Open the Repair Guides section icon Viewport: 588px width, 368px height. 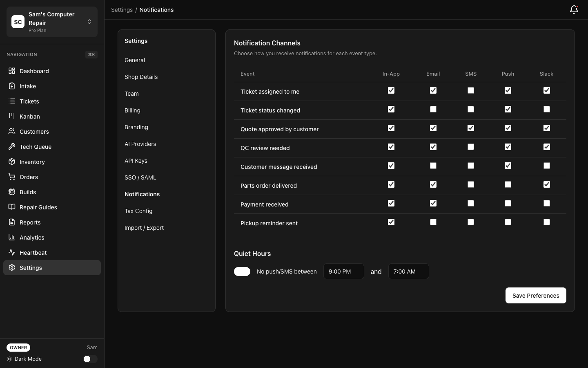pos(12,207)
